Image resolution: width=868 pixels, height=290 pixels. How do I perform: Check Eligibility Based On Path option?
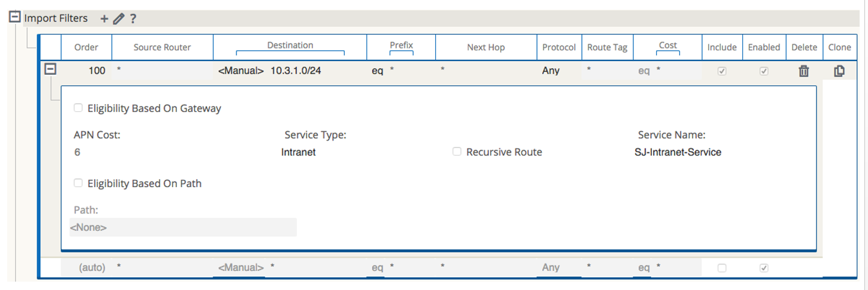tap(78, 183)
